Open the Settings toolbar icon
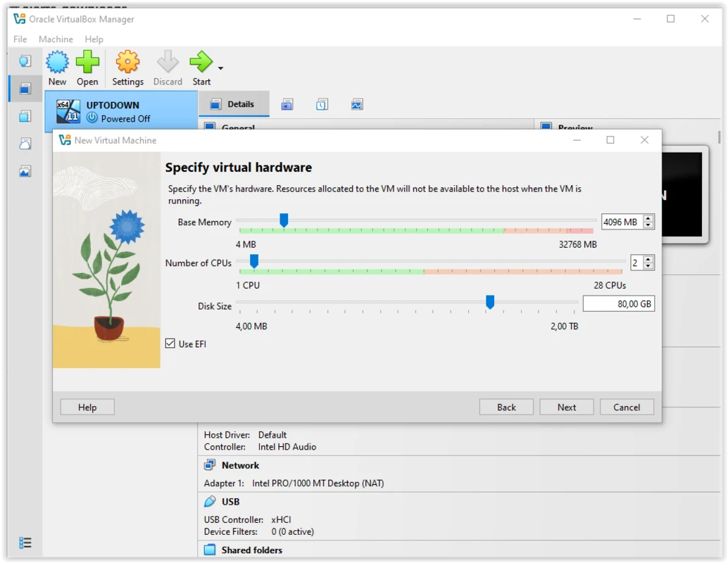This screenshot has width=728, height=563. 127,67
